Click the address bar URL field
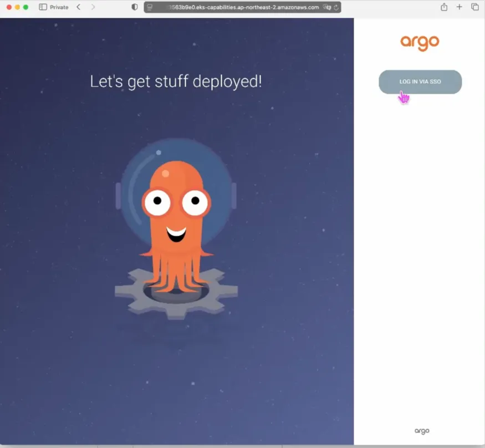 [x=242, y=7]
